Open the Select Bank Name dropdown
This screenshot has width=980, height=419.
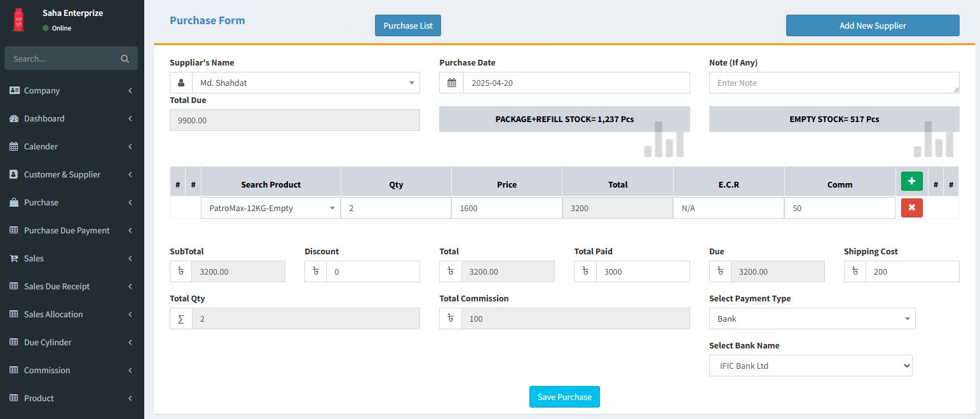(x=811, y=366)
